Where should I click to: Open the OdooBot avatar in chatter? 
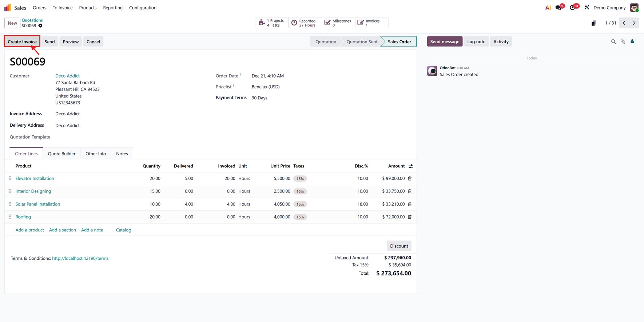click(432, 71)
